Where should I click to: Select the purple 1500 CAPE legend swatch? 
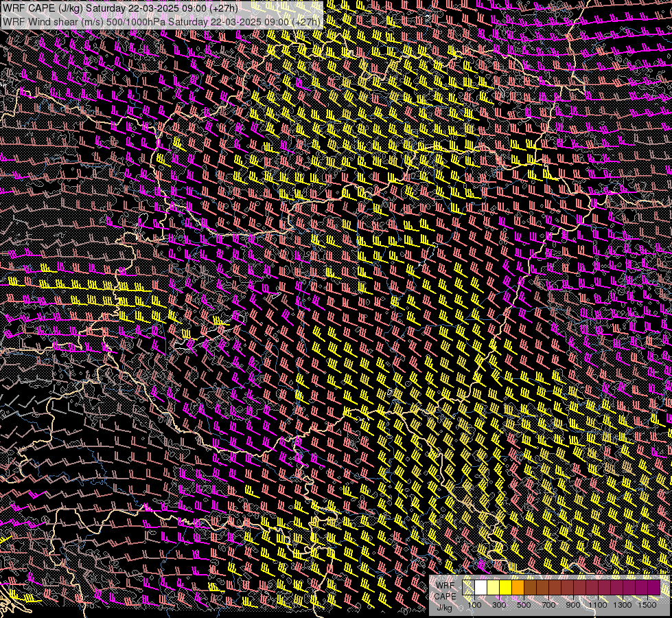(x=653, y=587)
